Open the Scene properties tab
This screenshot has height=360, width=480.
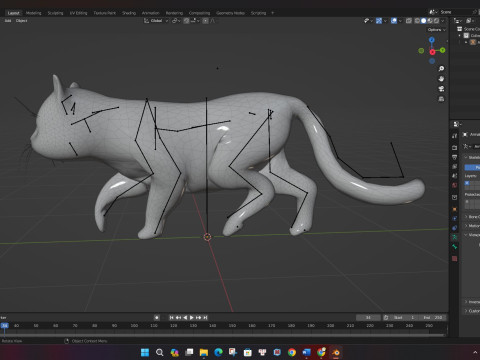(455, 175)
